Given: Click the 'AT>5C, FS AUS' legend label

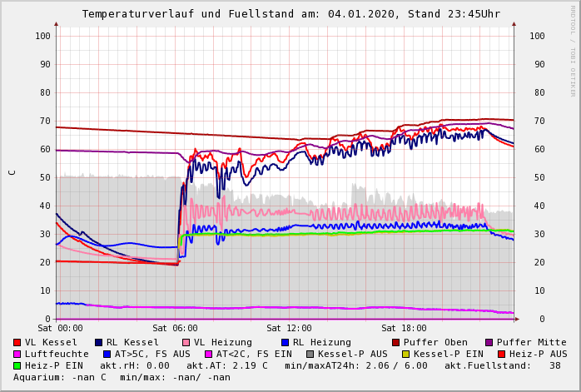Looking at the screenshot, I should pyautogui.click(x=151, y=354).
